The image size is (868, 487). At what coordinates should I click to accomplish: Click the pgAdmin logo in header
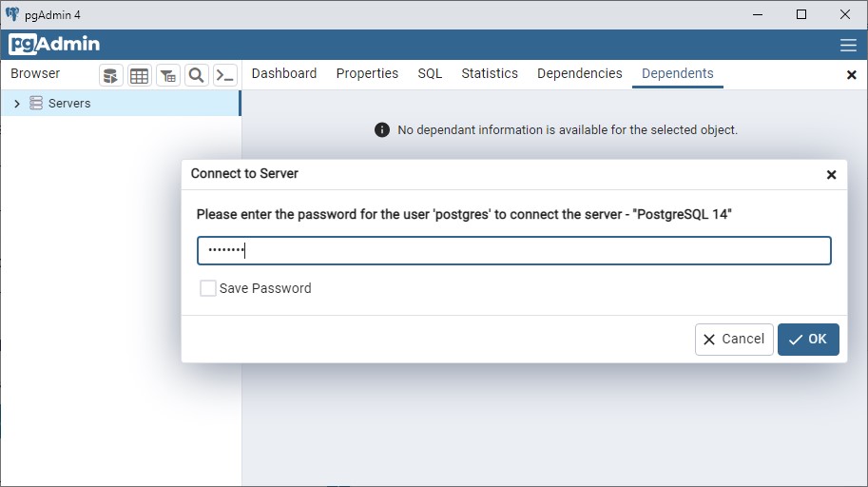click(x=54, y=45)
